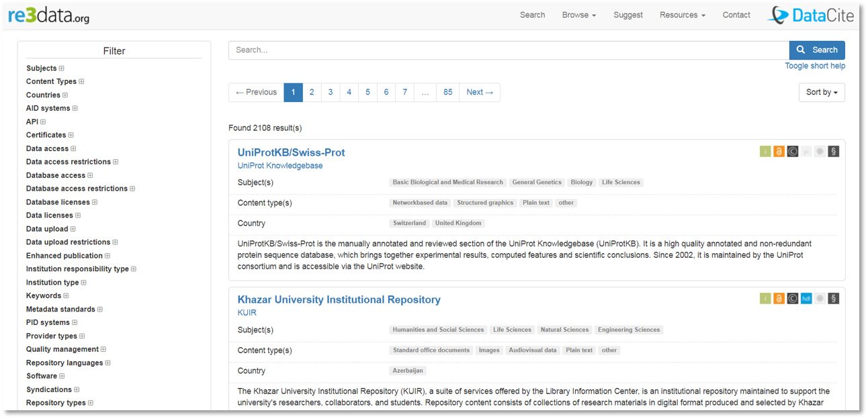This screenshot has height=419, width=868.
Task: Click the copyright license icon on UniProtKB/Swiss-Prot
Action: 793,152
